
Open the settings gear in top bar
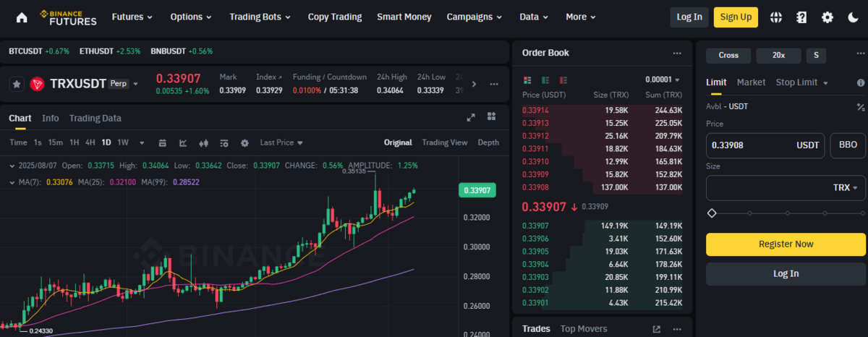point(827,17)
